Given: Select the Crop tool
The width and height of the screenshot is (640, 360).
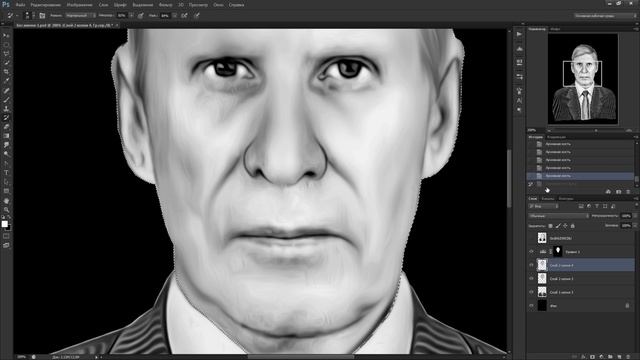Looking at the screenshot, I should tap(6, 72).
